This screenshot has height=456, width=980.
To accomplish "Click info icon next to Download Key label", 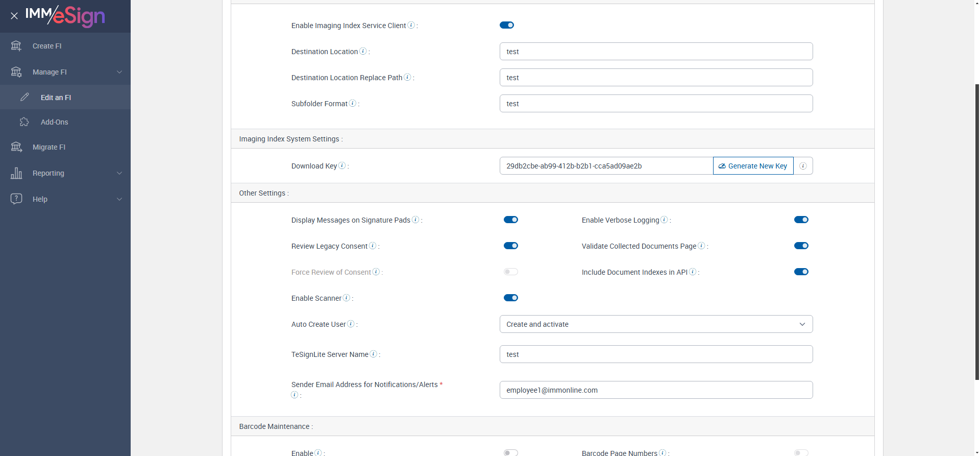I will pos(342,165).
